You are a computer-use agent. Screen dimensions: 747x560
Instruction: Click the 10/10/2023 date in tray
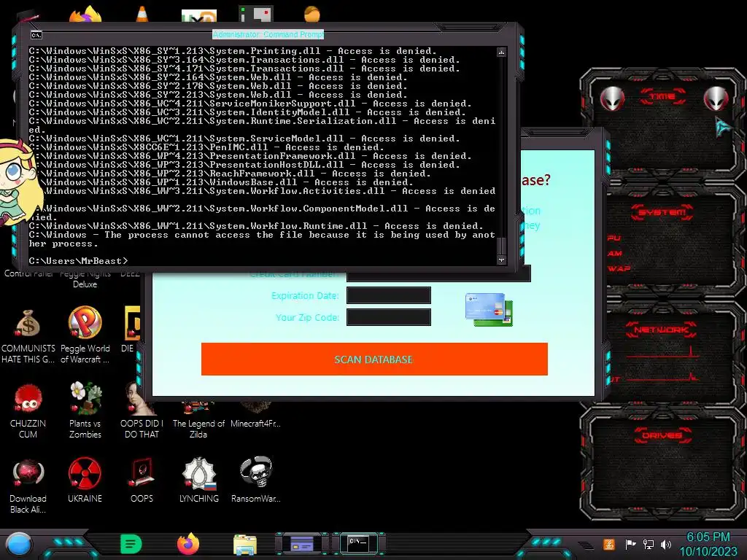tap(708, 552)
